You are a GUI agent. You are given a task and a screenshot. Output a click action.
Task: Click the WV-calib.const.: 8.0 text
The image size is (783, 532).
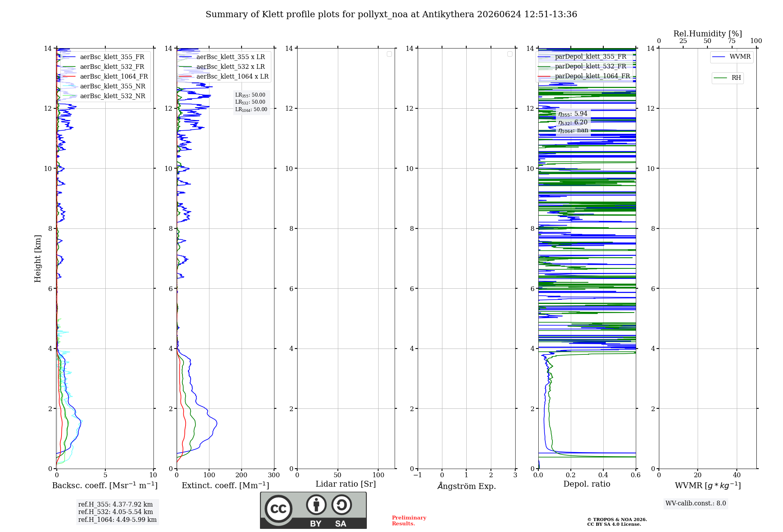(x=696, y=503)
